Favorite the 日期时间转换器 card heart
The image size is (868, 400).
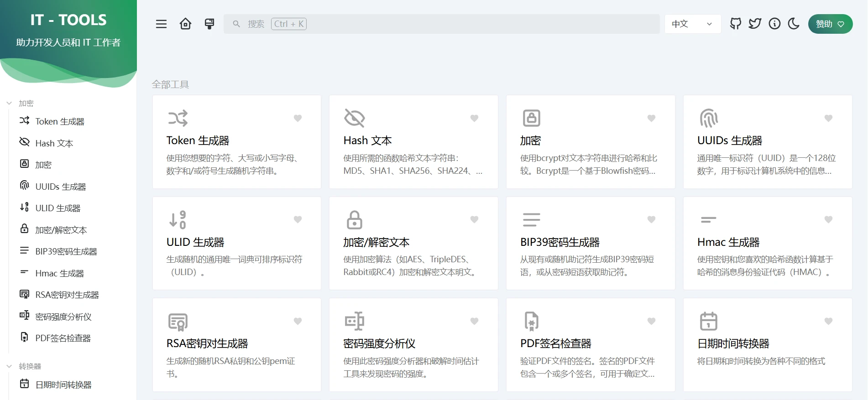(828, 321)
